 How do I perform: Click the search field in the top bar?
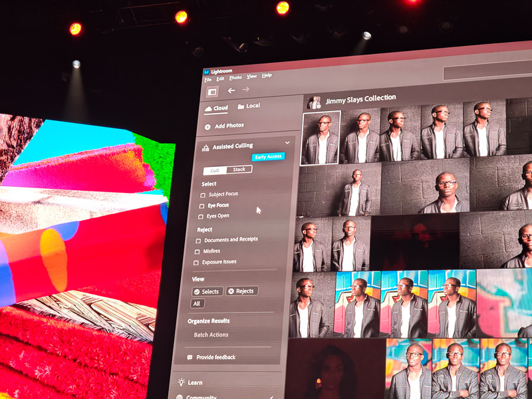click(x=487, y=70)
